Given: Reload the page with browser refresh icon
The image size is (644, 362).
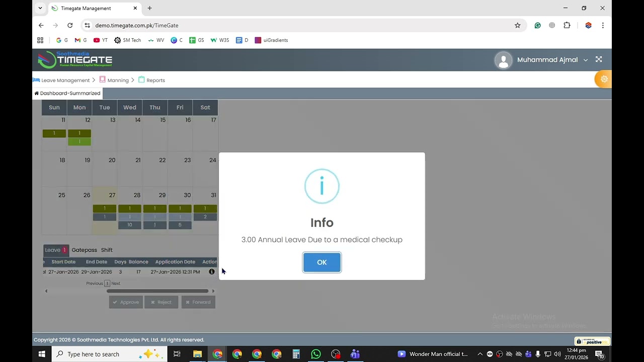Looking at the screenshot, I should 70,25.
